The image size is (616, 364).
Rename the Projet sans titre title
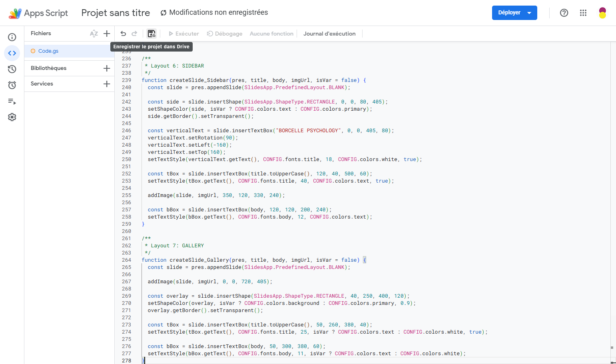pos(116,13)
